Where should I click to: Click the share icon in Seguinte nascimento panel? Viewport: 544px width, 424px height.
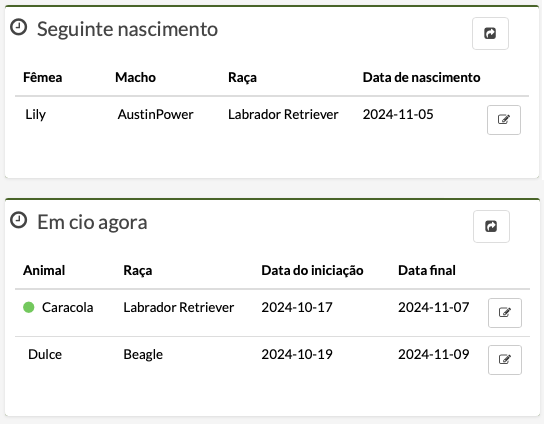pos(490,33)
